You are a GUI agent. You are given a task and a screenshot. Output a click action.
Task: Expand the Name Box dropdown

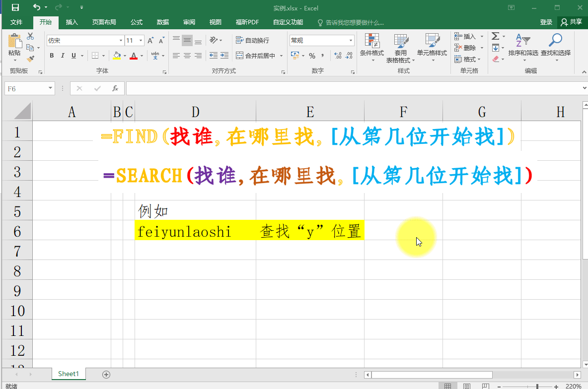coord(50,88)
